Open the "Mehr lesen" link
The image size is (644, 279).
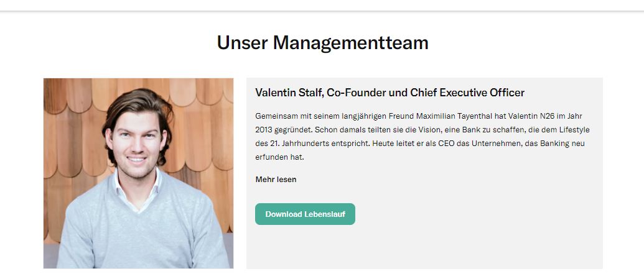coord(276,180)
